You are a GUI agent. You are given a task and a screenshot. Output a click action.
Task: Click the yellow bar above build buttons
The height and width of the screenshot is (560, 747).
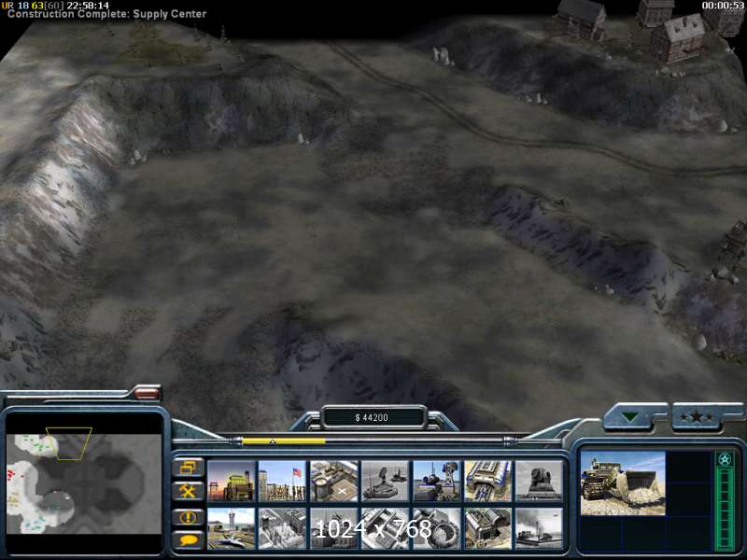pos(284,441)
